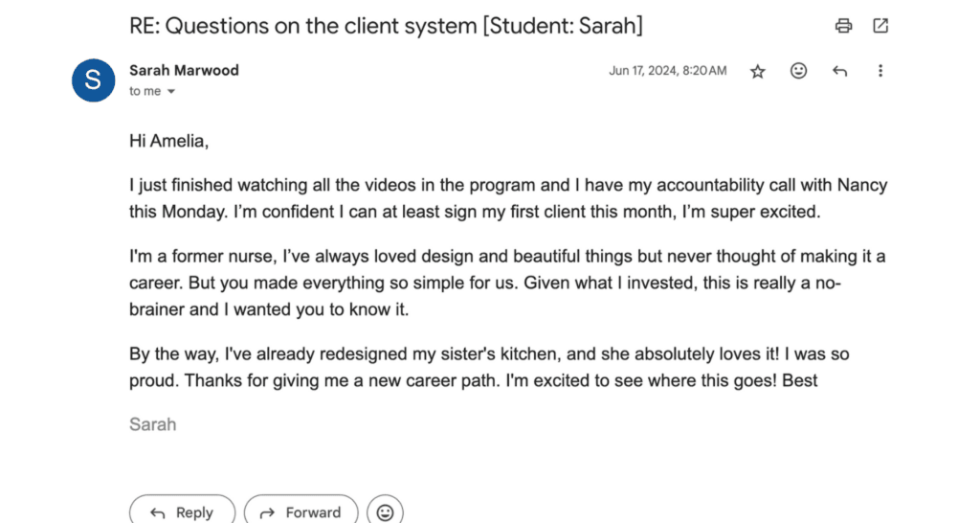The width and height of the screenshot is (980, 523).
Task: Open the email in a new window
Action: coord(880,26)
